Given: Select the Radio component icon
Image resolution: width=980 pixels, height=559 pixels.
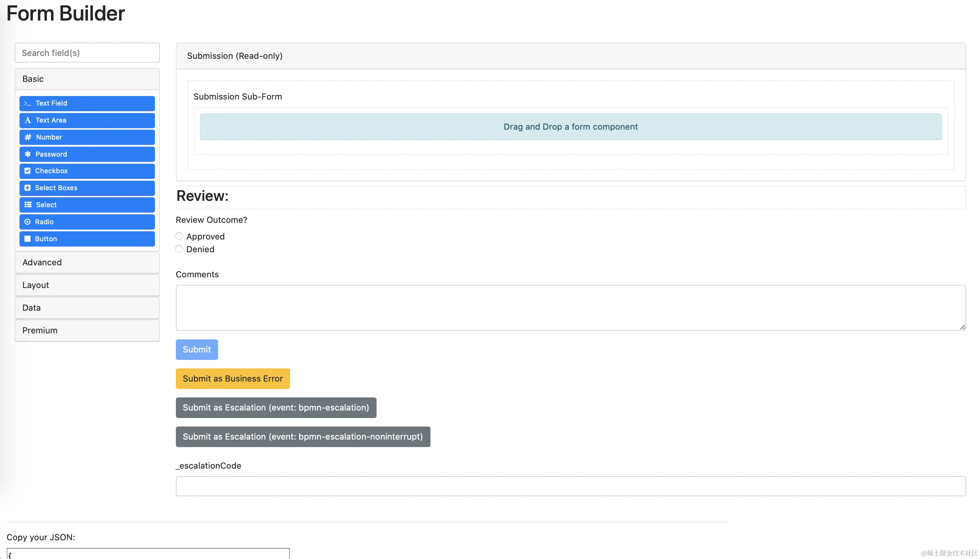Looking at the screenshot, I should click(27, 221).
